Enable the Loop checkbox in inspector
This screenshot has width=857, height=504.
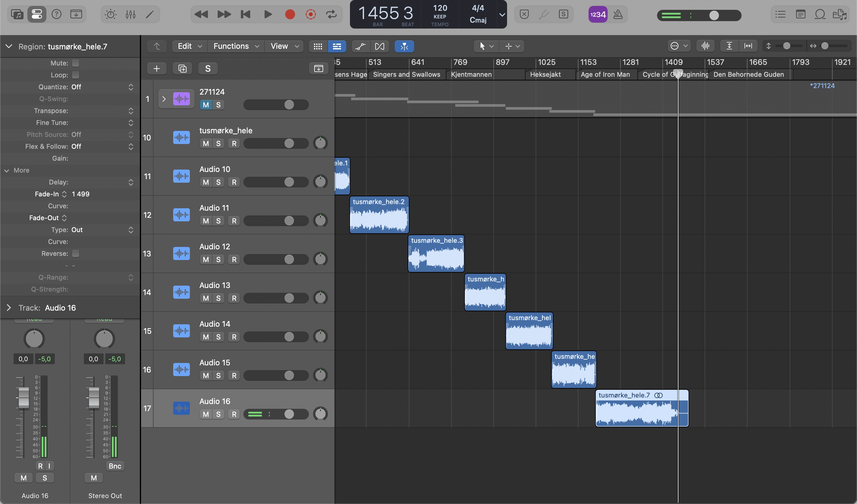76,75
